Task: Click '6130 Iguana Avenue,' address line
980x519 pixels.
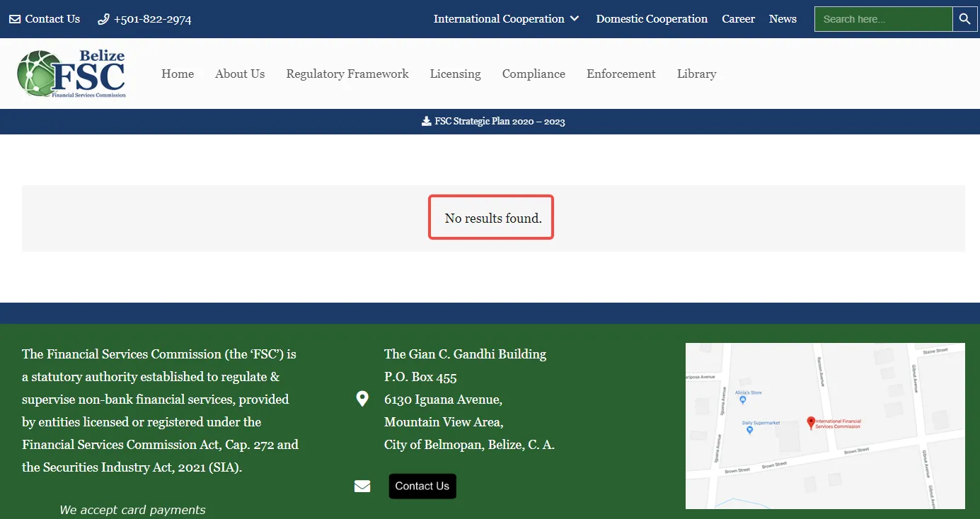Action: click(x=443, y=400)
